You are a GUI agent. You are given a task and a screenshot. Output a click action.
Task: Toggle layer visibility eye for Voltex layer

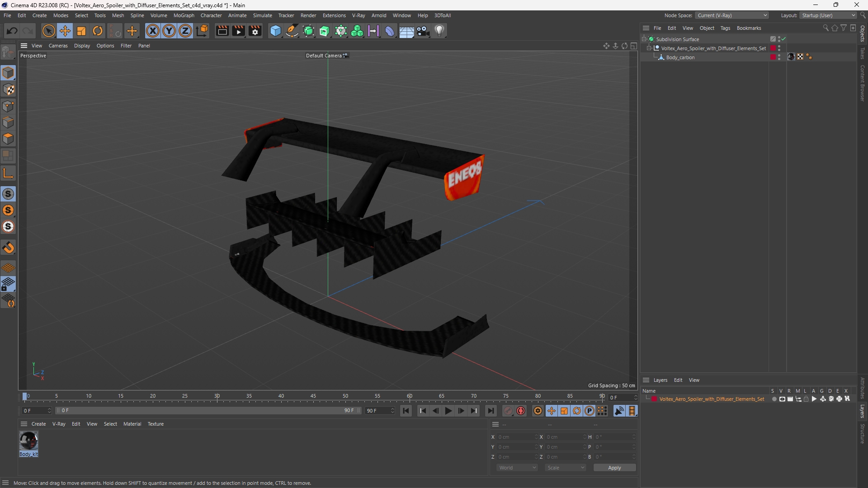[x=782, y=399]
